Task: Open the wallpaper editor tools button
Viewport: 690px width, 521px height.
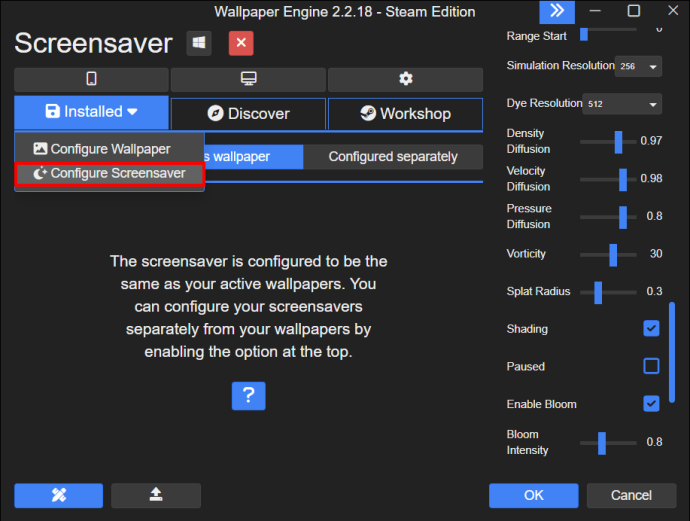Action: click(x=59, y=495)
